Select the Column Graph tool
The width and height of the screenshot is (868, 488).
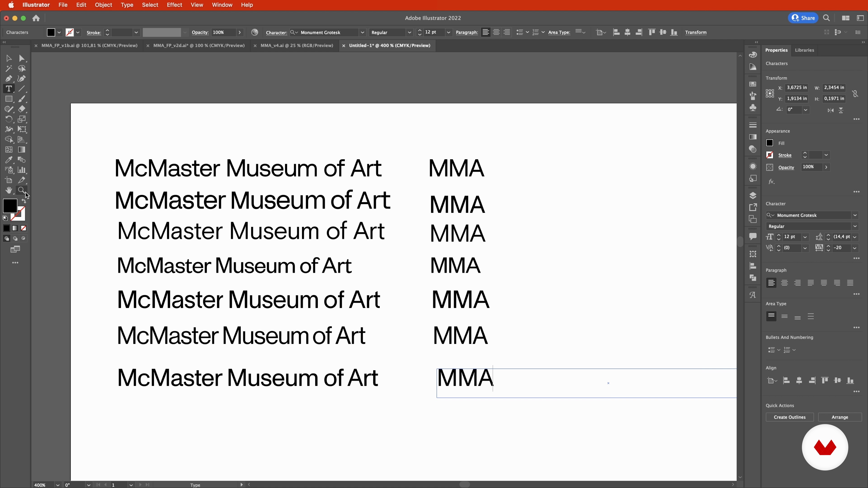tap(22, 170)
